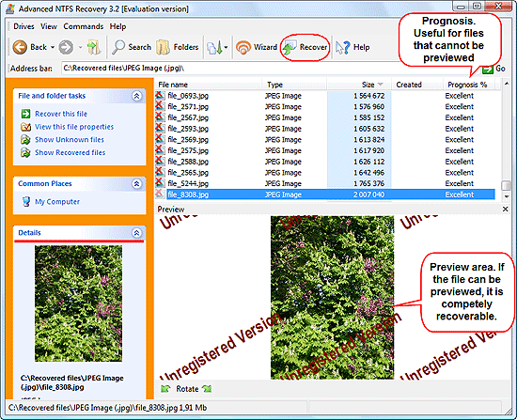Click the Recover this file green icon
The image size is (517, 420).
point(25,114)
